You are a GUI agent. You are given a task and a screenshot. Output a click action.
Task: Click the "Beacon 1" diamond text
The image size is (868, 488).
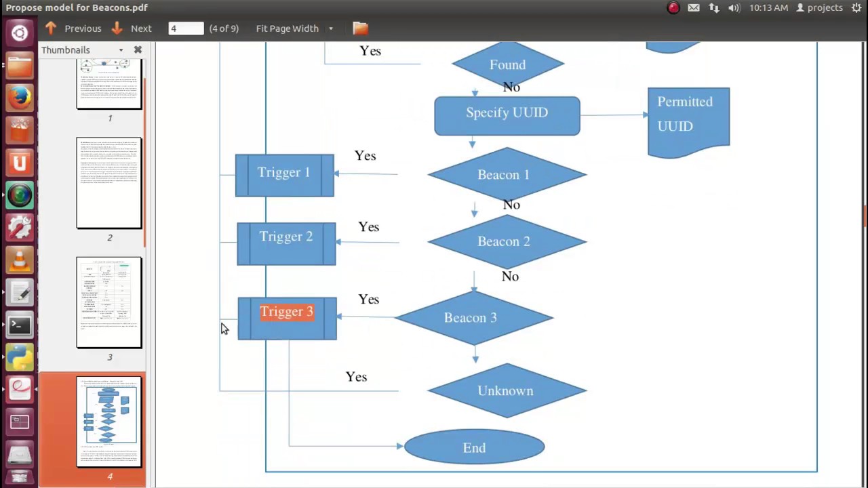tap(503, 175)
